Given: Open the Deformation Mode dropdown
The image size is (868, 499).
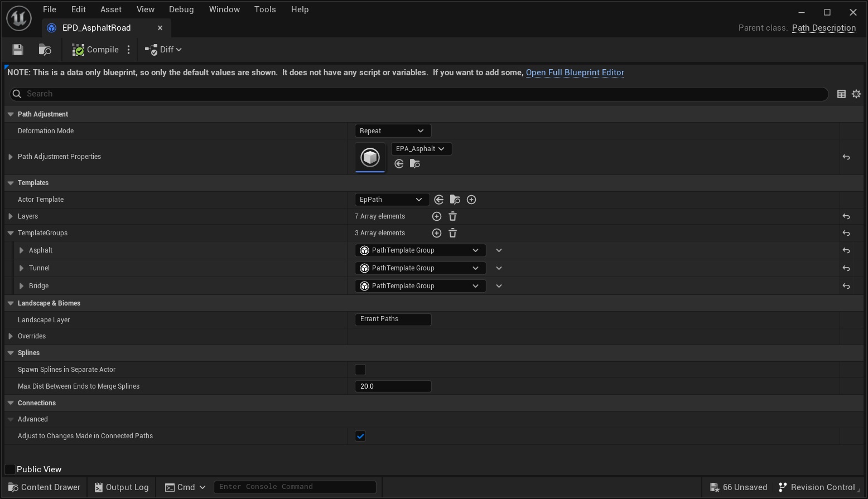Looking at the screenshot, I should pos(392,131).
